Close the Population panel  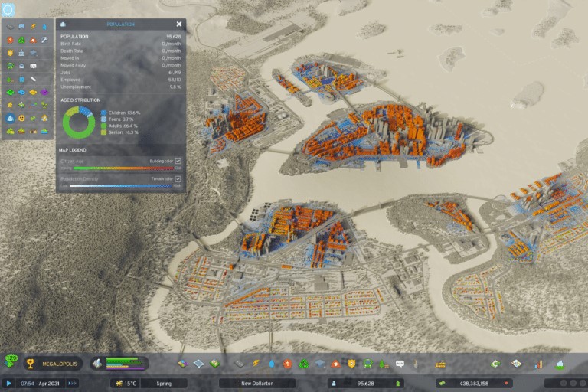[179, 24]
